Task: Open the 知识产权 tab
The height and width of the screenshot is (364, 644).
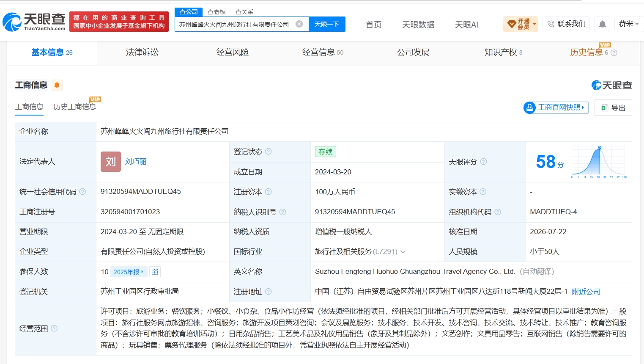Action: click(503, 52)
